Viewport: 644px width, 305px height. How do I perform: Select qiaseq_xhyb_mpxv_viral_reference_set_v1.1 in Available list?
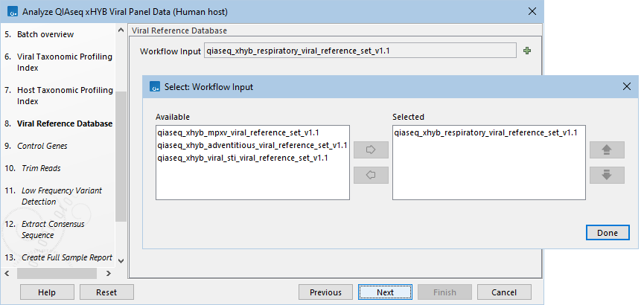[238, 132]
